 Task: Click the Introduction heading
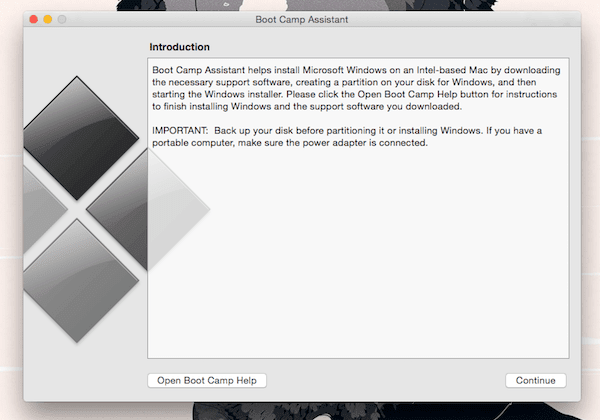click(x=179, y=47)
